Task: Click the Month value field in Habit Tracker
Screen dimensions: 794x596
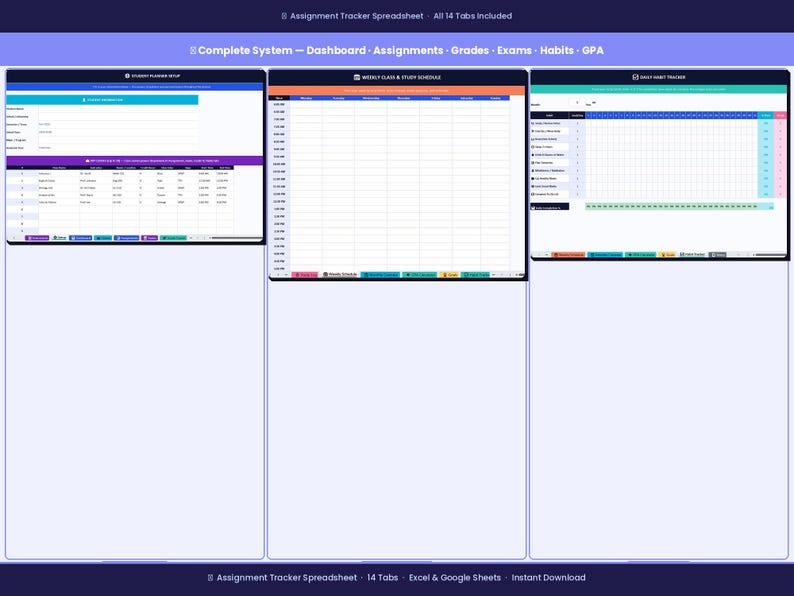Action: pos(577,103)
